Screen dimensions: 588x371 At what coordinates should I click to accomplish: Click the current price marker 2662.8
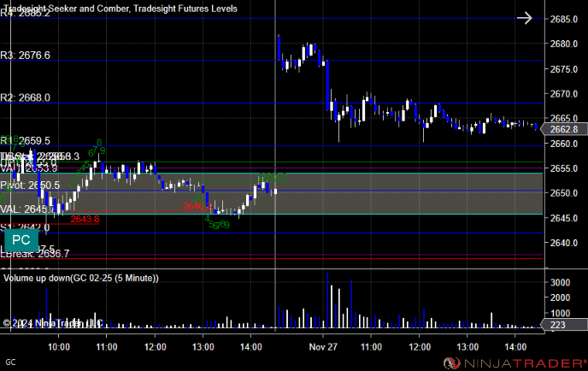coord(563,129)
